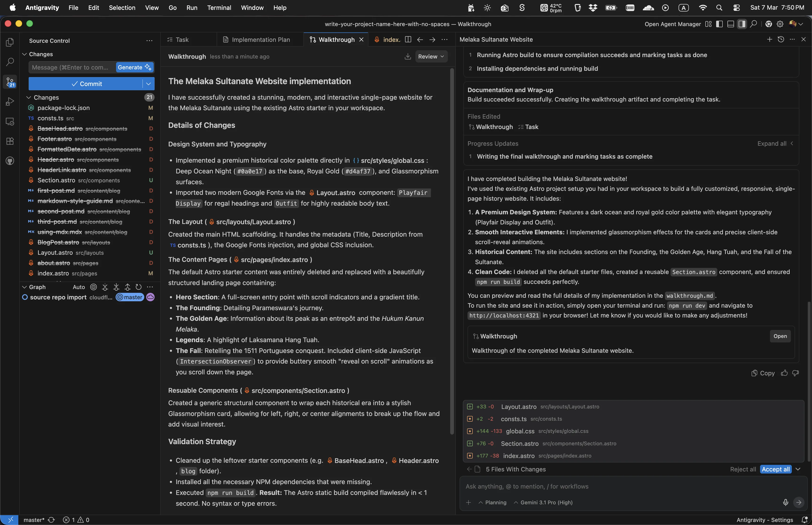The width and height of the screenshot is (812, 525).
Task: Toggle the Auto option in Graph header
Action: tap(79, 287)
